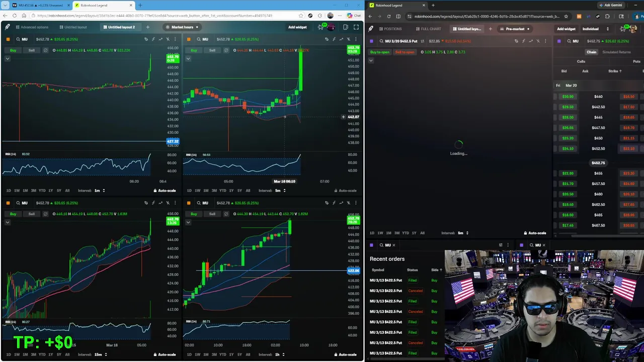Sort by the Strike column header

(x=615, y=71)
